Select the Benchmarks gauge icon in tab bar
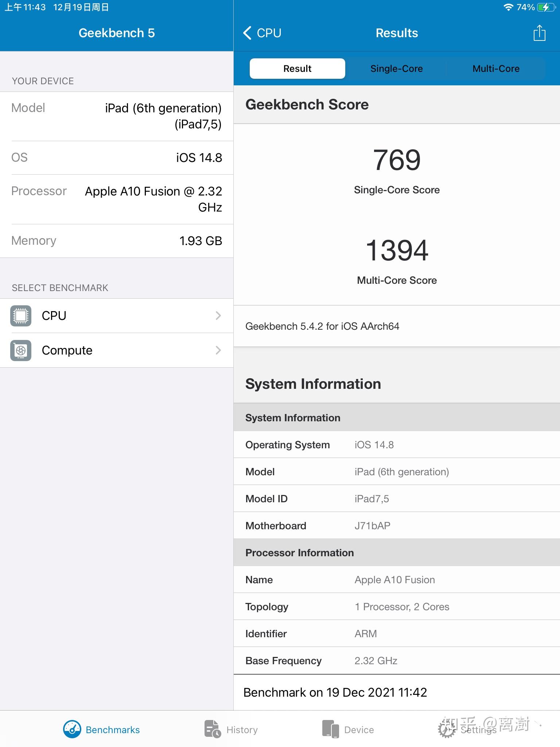Viewport: 560px width, 747px height. [x=72, y=729]
